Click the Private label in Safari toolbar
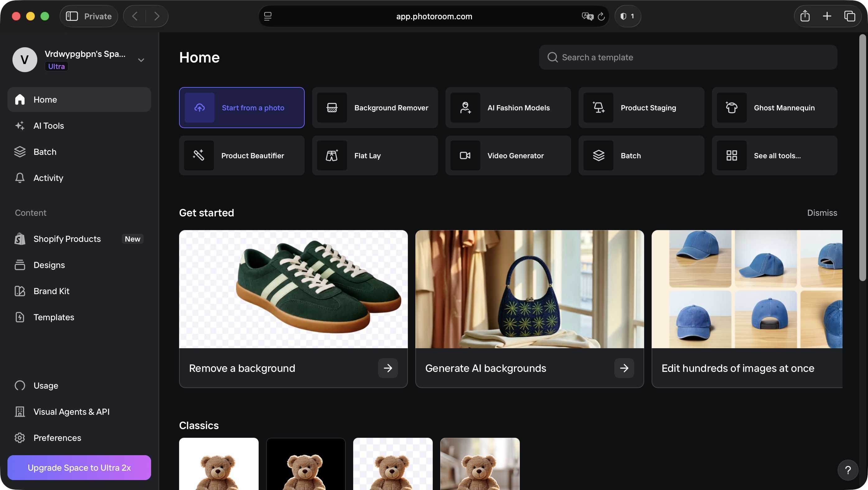The image size is (868, 490). coord(98,16)
